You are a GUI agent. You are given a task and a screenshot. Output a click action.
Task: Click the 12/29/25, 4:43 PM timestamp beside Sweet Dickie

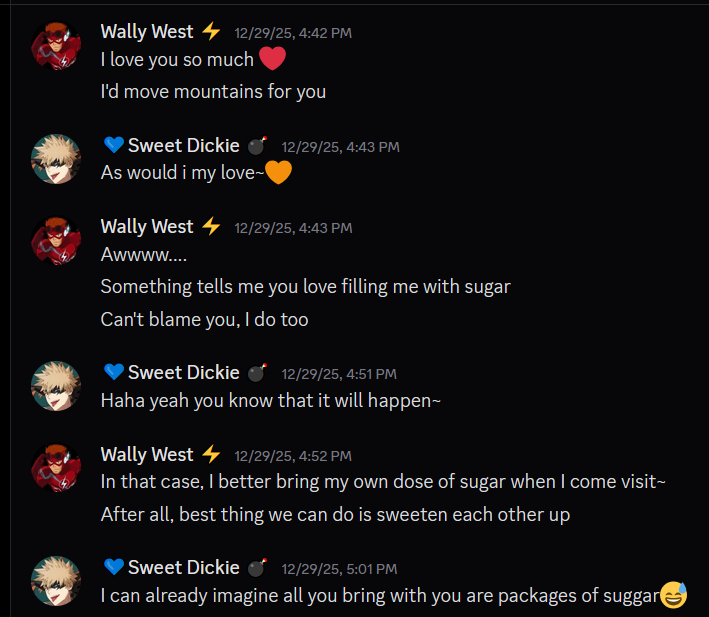[340, 147]
